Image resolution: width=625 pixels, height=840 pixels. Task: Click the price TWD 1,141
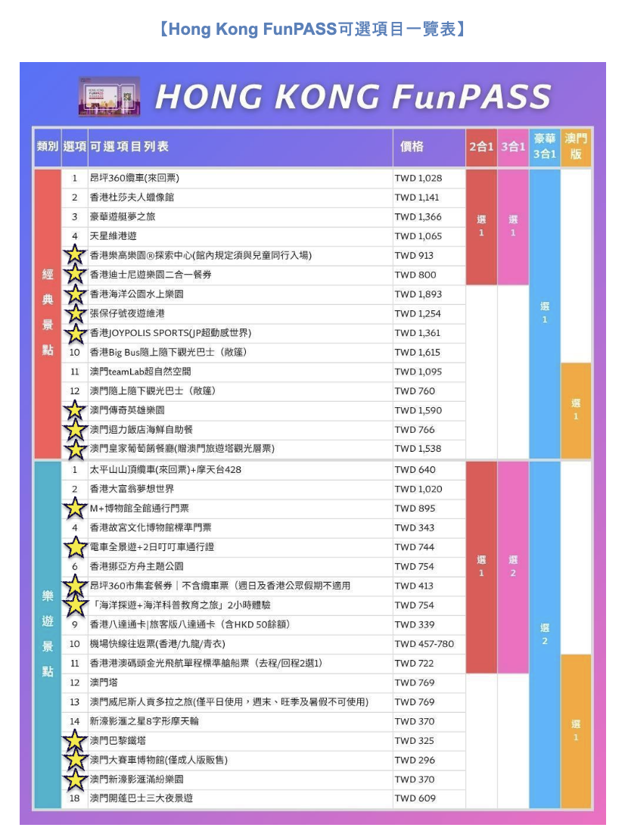coord(417,198)
